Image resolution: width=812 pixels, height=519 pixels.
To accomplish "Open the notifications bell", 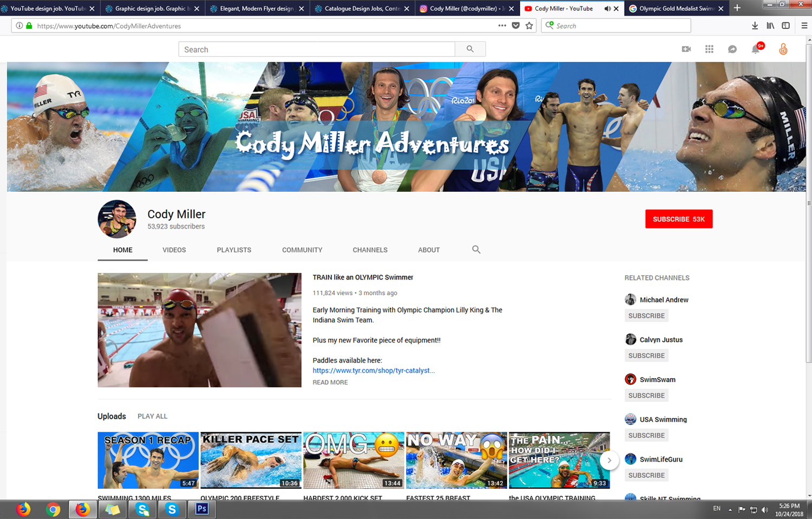I will coord(756,49).
